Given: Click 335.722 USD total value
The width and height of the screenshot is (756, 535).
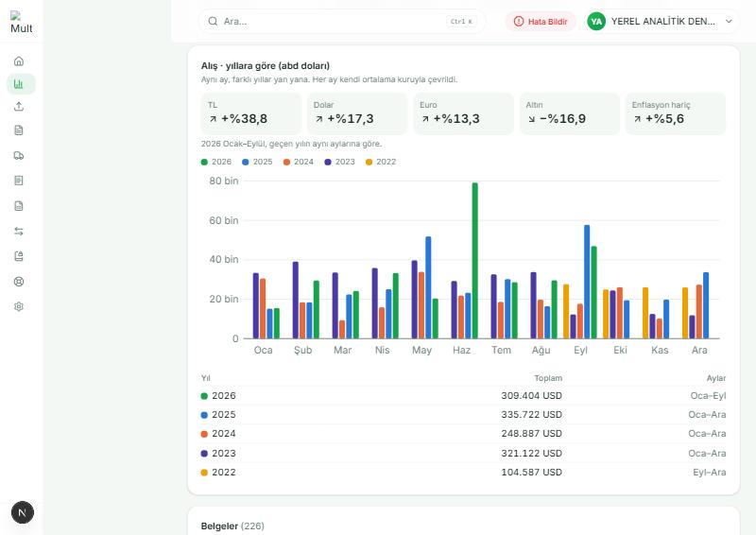Looking at the screenshot, I should tap(531, 414).
